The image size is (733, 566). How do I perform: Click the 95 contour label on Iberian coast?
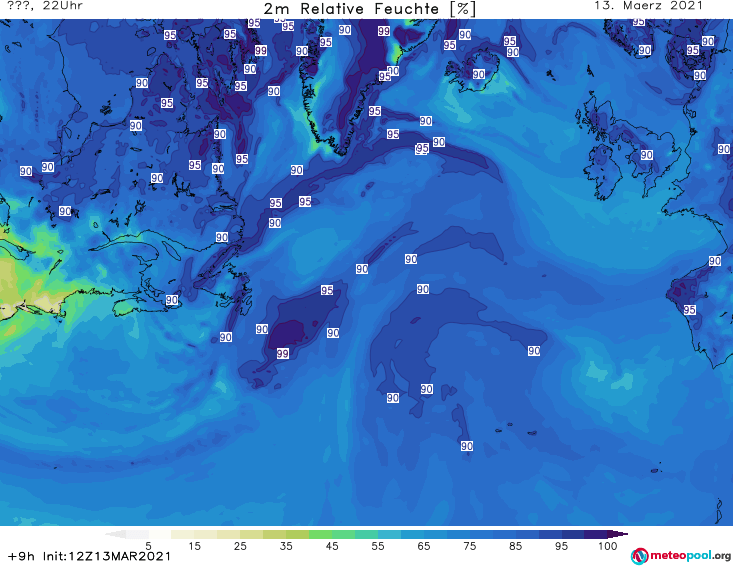tap(690, 310)
